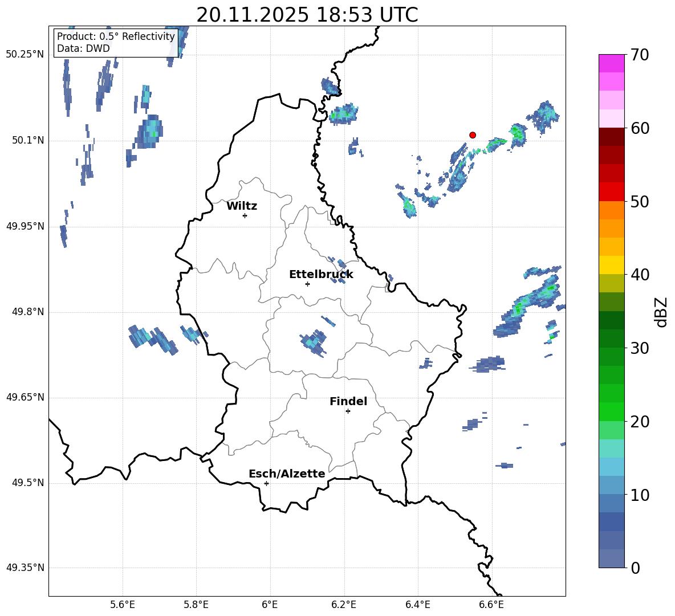Image resolution: width=675 pixels, height=616 pixels.
Task: Click the Findel station cross marker
Action: (348, 411)
